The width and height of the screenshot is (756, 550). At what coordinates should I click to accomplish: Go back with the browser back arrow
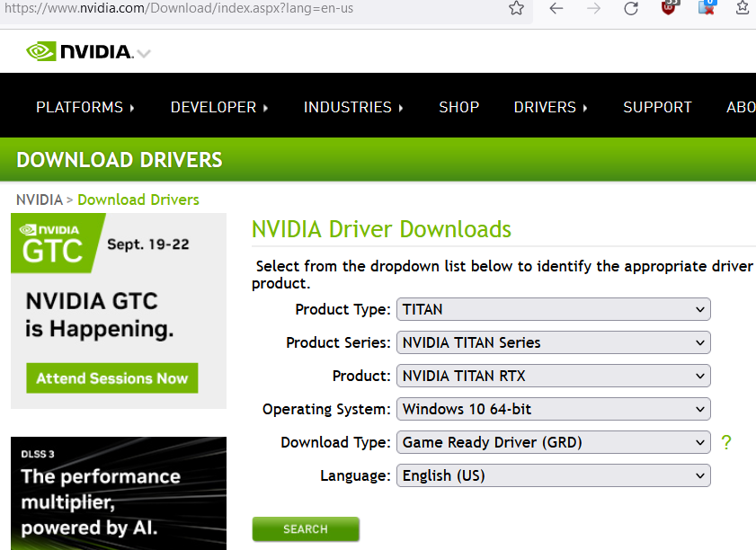pyautogui.click(x=556, y=8)
